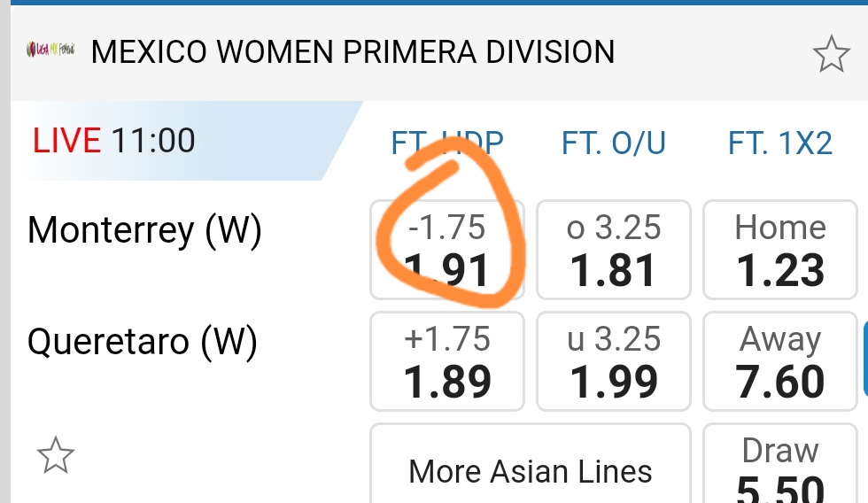Bet under 3.25 goals at 1.99
This screenshot has height=503, width=868.
614,361
